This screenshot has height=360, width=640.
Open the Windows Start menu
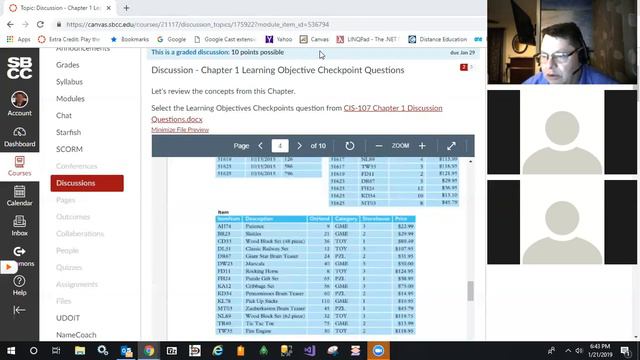coord(11,351)
